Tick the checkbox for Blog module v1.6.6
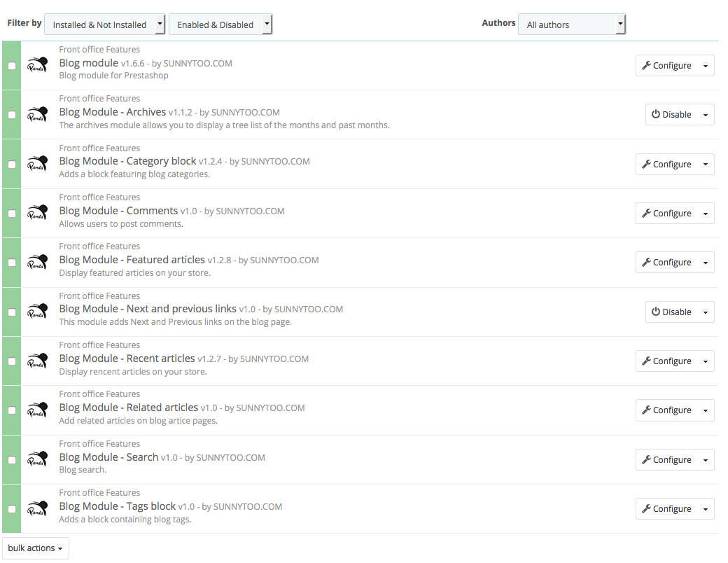 click(x=12, y=66)
